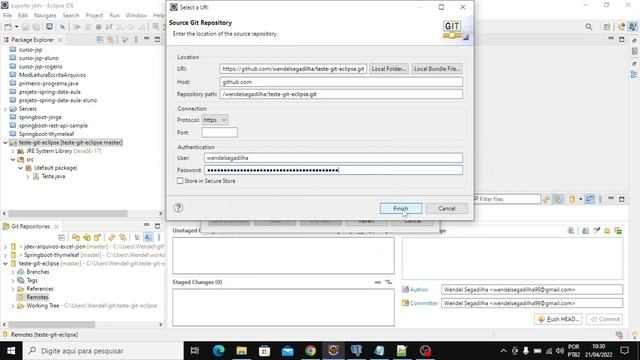Expand the Servers project

pyautogui.click(x=5, y=109)
